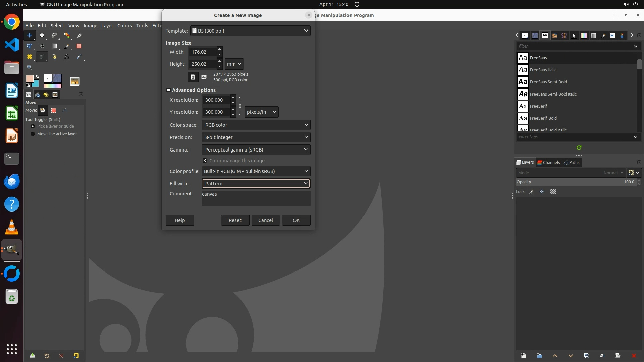
Task: Select Pick a layer or guide
Action: click(33, 126)
